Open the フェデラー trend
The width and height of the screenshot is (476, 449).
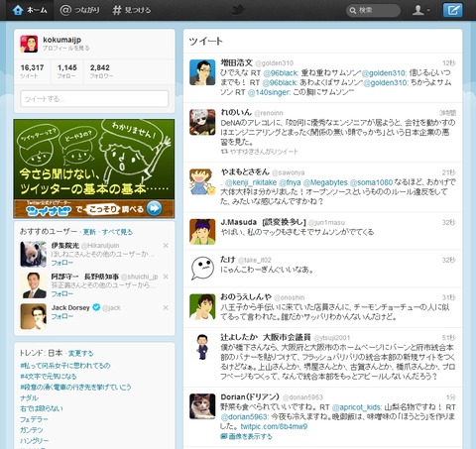[x=34, y=419]
